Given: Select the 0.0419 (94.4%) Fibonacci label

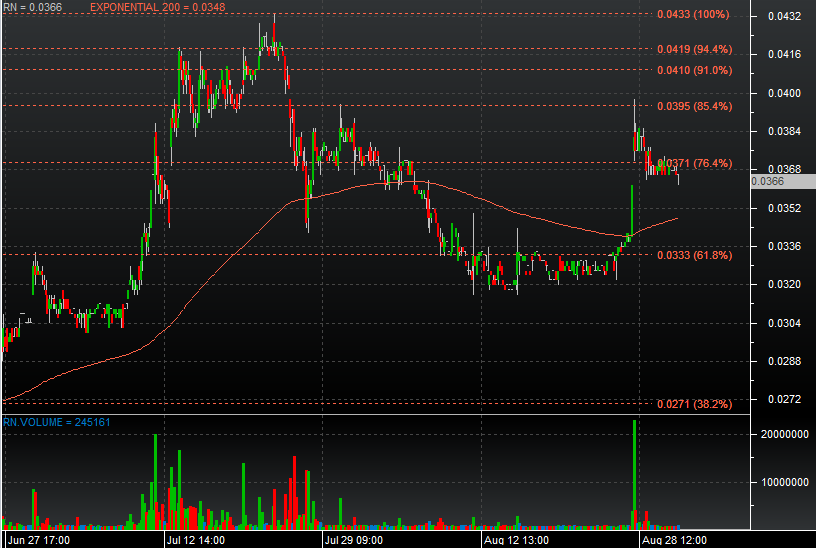Looking at the screenshot, I should point(694,49).
